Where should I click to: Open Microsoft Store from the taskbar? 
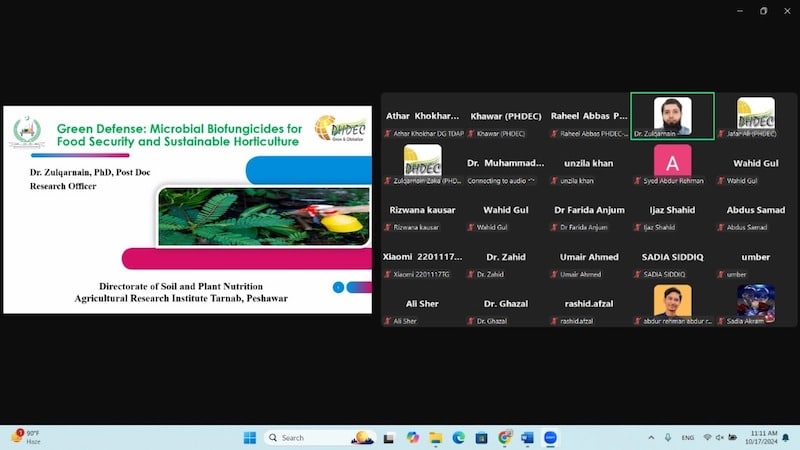(482, 438)
